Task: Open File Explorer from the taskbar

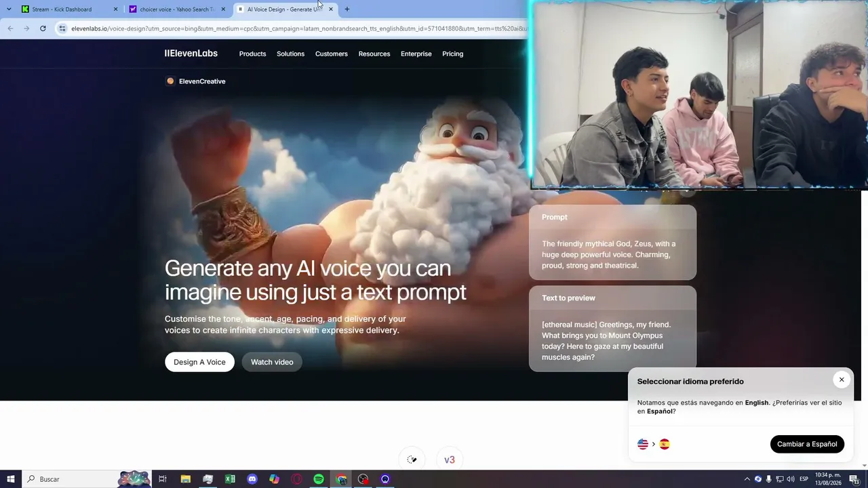Action: 185,479
